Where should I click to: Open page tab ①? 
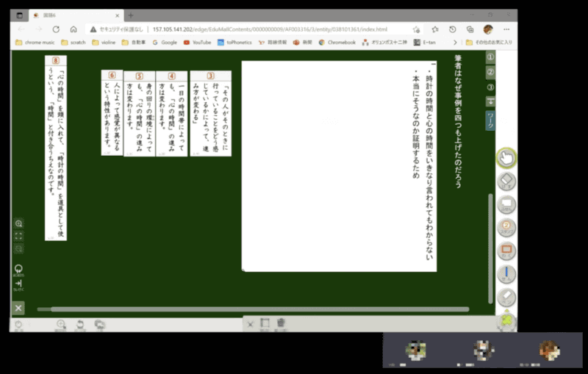(490, 57)
